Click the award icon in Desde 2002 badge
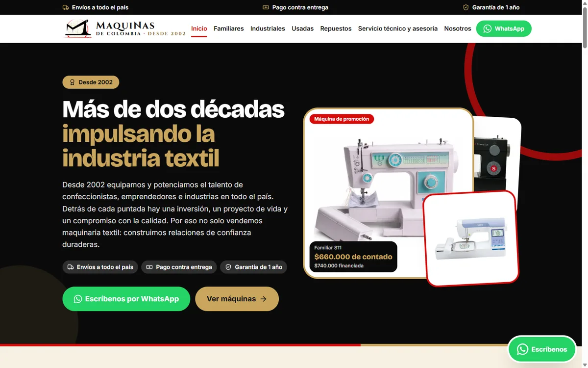 (72, 82)
